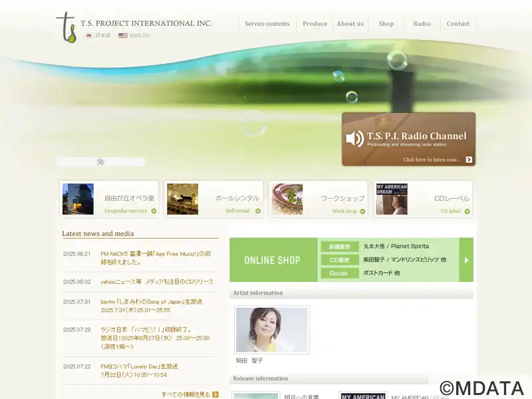The image size is (532, 399).
Task: Click green arrow under Jiyugaoka-operaza card
Action: point(154,211)
